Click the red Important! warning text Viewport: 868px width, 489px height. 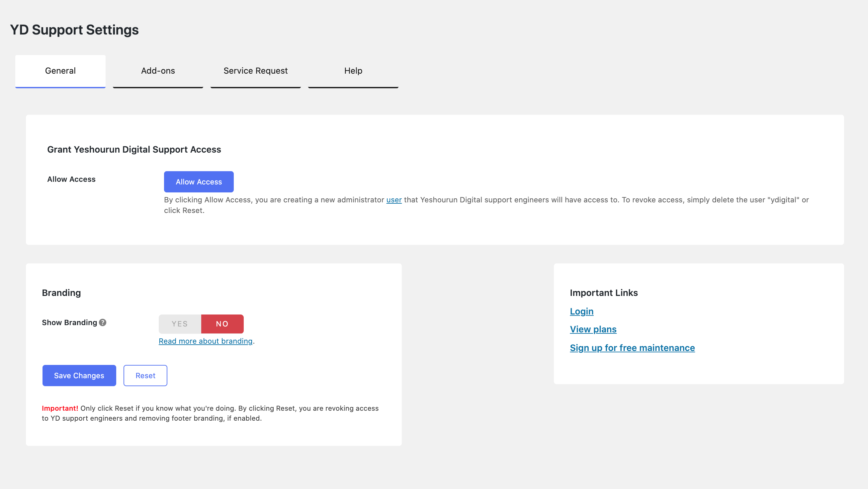(x=60, y=408)
